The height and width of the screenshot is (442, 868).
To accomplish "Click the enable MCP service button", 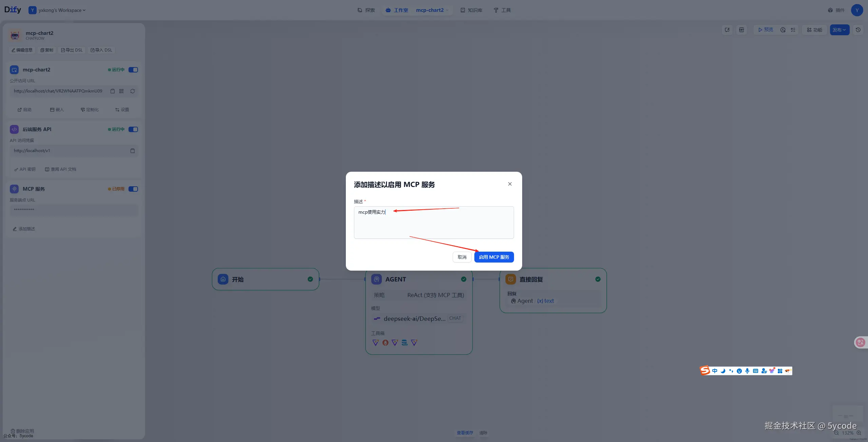I will click(x=494, y=257).
